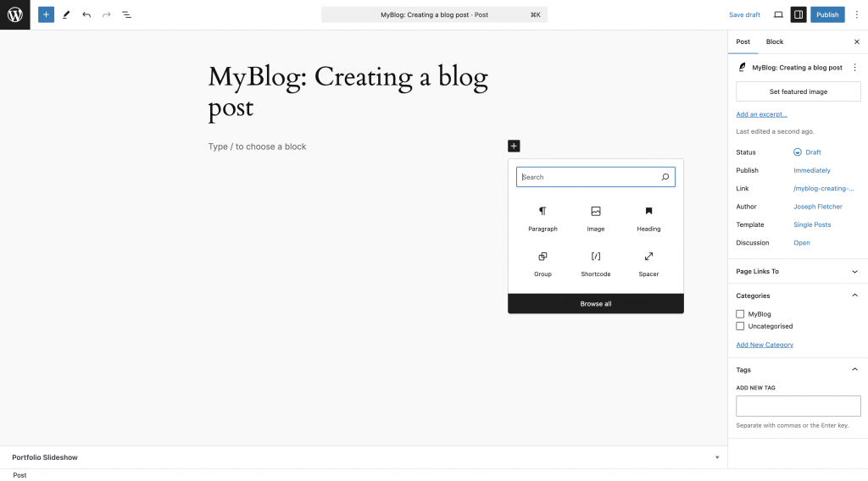Click the WordPress logo icon
The height and width of the screenshot is (481, 868).
pyautogui.click(x=15, y=14)
